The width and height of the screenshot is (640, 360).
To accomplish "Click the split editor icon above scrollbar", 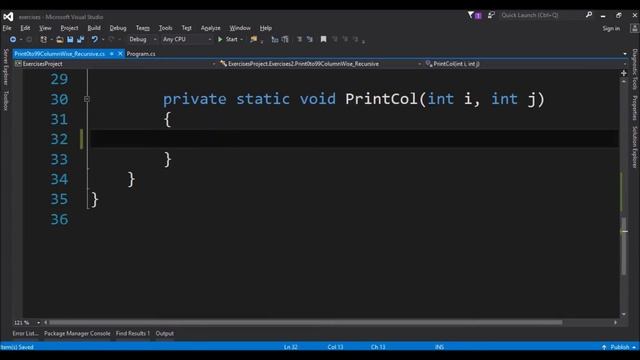I will coord(624,73).
